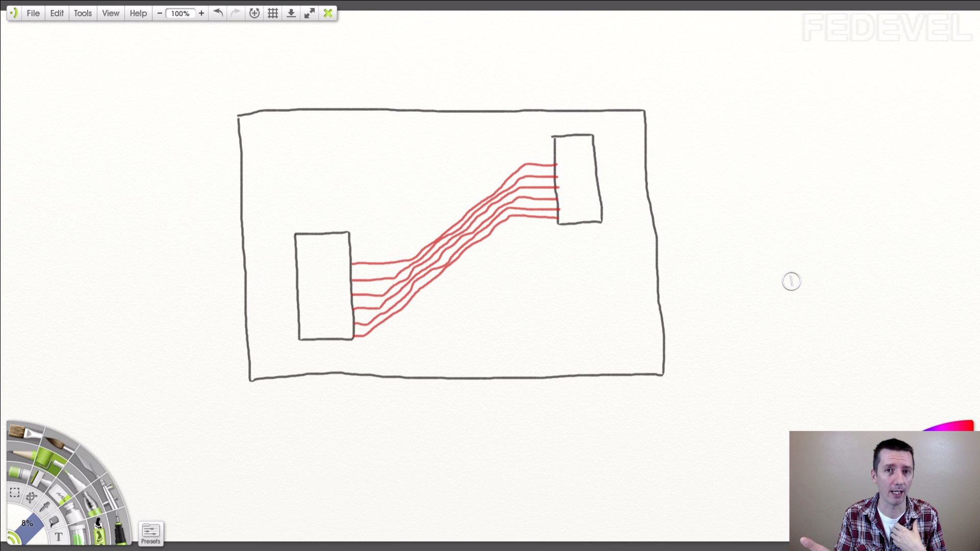Viewport: 980px width, 551px height.
Task: Open the File menu
Action: (x=33, y=13)
